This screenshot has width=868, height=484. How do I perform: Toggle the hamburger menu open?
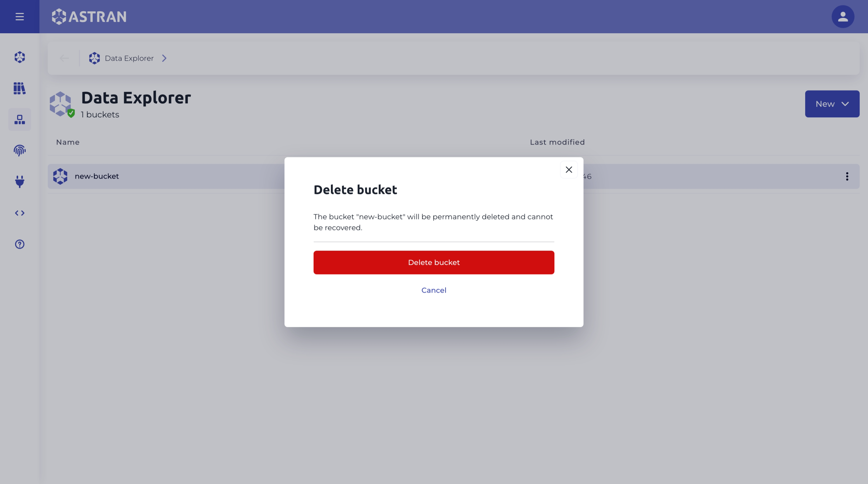(x=20, y=16)
